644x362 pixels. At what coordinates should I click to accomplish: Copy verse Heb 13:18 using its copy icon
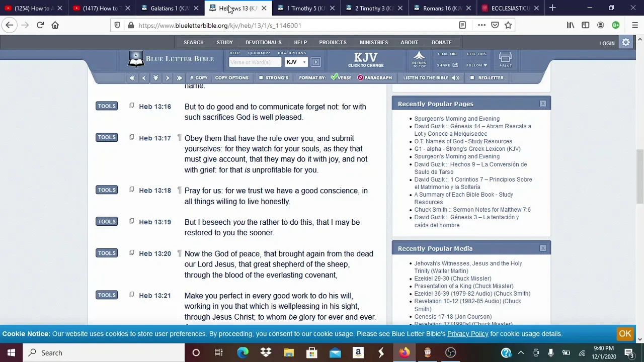click(132, 190)
